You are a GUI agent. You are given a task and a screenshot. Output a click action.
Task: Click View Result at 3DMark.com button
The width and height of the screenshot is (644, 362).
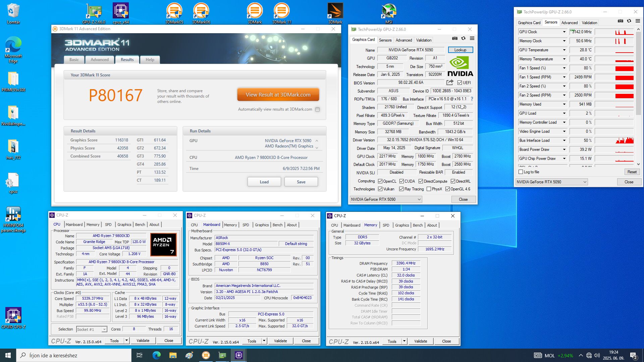(x=278, y=95)
